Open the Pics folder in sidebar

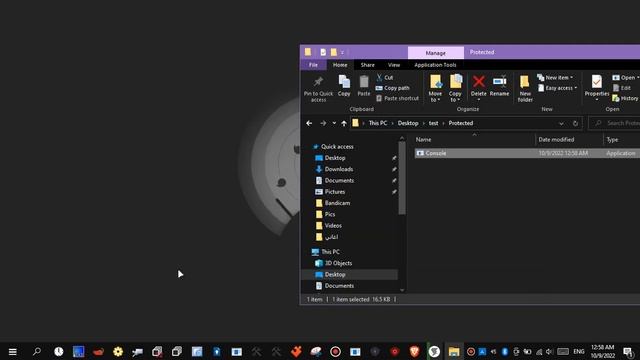coord(330,214)
